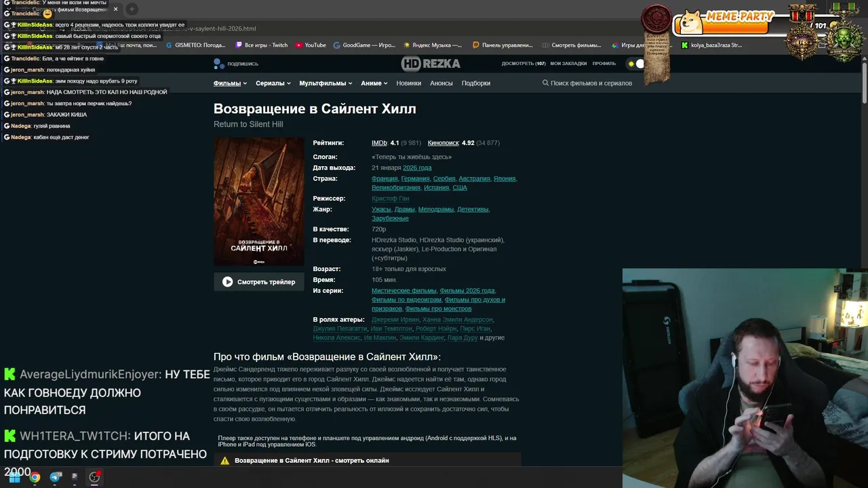Open actress Лара Дуру's page

(462, 338)
